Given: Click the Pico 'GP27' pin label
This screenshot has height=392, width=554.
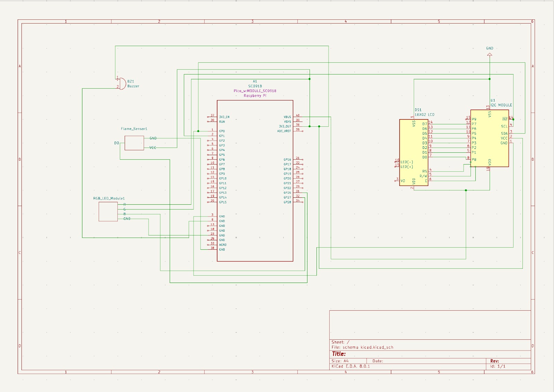Looking at the screenshot, I should coord(287,198).
